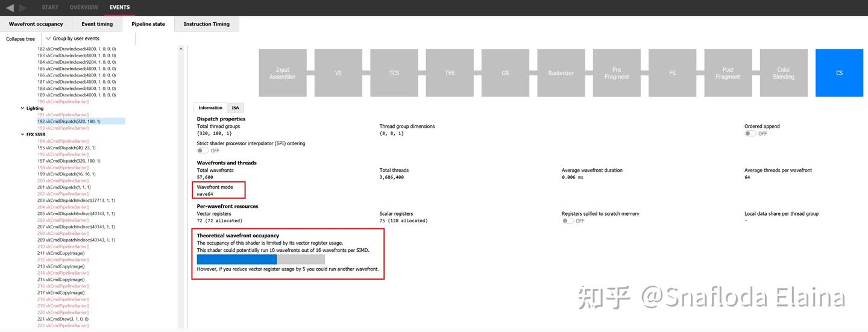Select event 217 vkCmdCopyImage()

61,293
